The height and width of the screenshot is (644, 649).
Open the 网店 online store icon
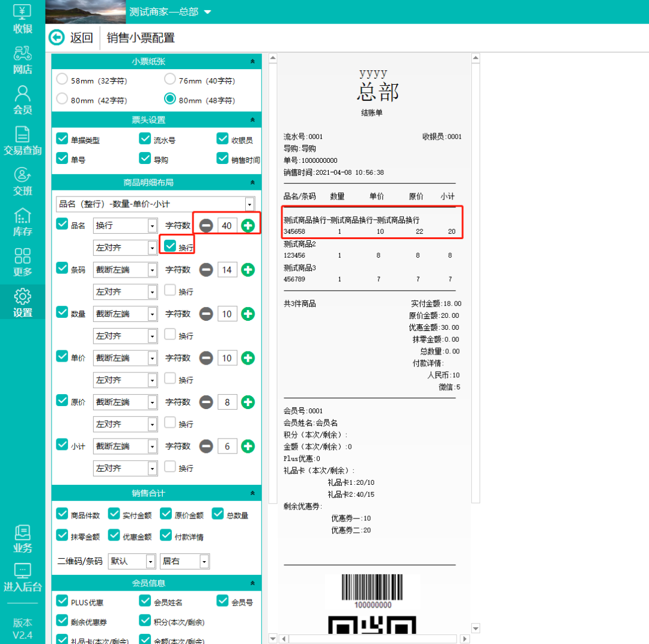[22, 54]
